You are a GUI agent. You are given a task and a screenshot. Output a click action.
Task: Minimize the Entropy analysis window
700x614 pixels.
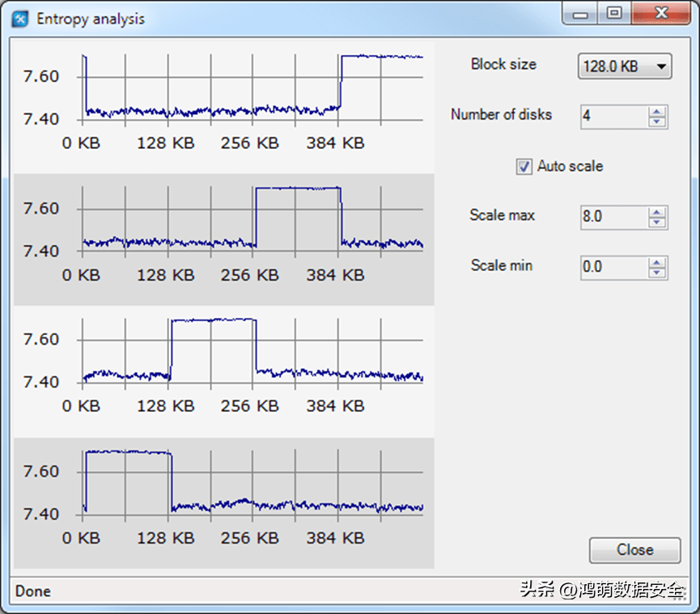580,14
